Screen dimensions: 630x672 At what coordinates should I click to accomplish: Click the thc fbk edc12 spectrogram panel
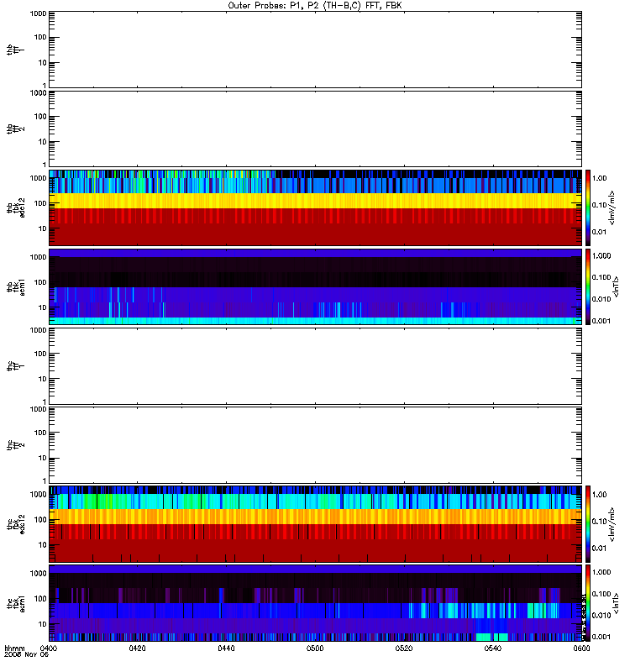pos(315,523)
